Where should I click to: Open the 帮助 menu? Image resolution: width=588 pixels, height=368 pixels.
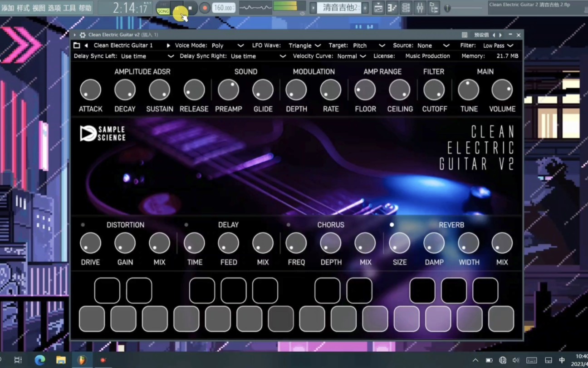coord(85,8)
